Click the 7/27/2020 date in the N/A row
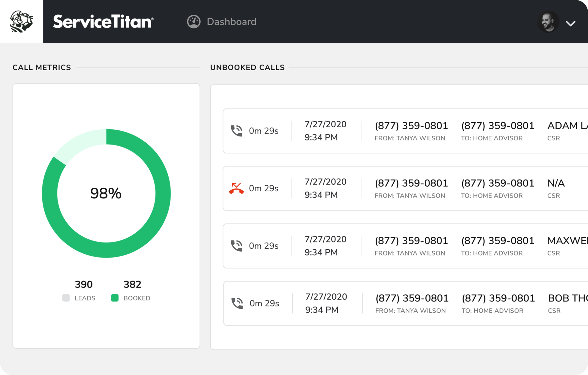Image resolution: width=588 pixels, height=375 pixels. [x=325, y=182]
